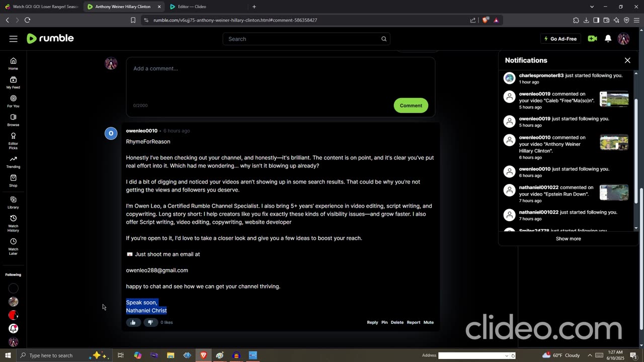644x362 pixels.
Task: Click the Rumble logo
Action: tap(50, 39)
